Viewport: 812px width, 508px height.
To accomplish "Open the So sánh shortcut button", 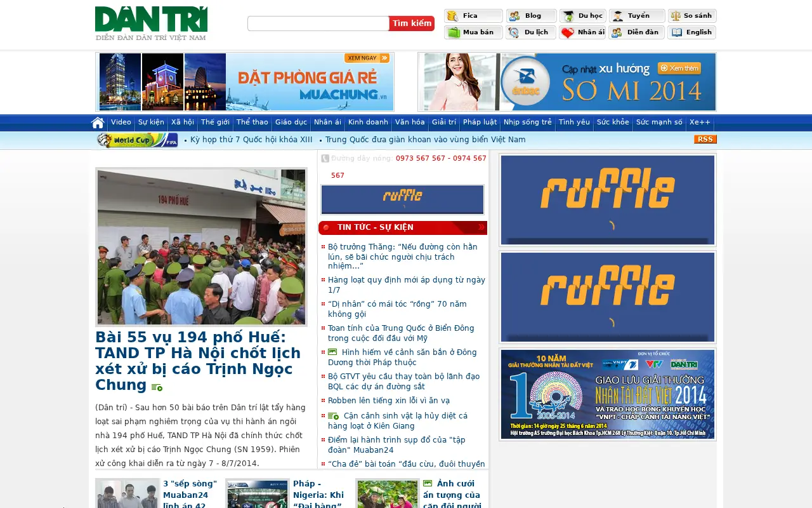I will click(x=692, y=16).
